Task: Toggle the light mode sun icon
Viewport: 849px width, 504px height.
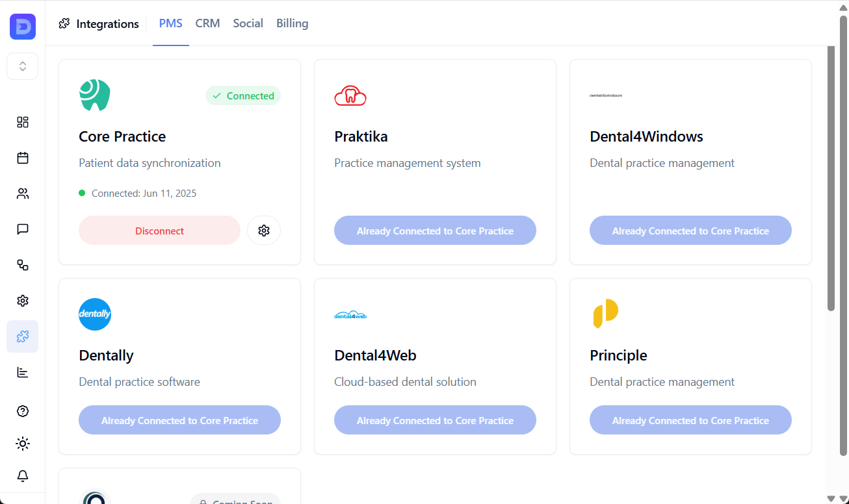Action: pos(22,444)
